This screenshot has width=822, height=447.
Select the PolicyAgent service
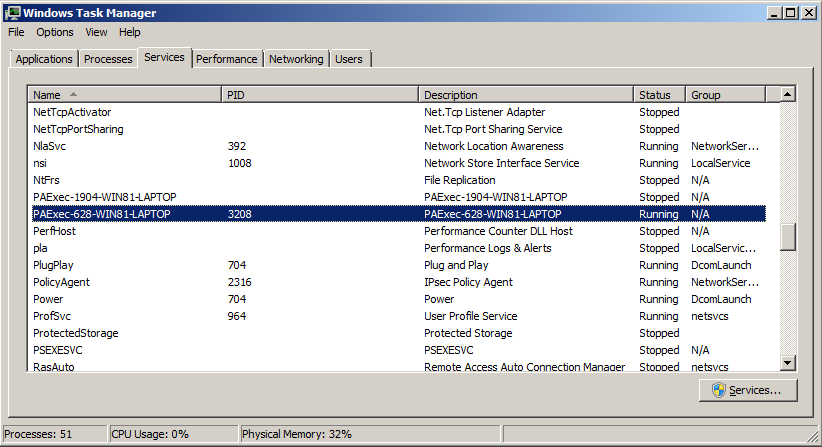pos(61,282)
